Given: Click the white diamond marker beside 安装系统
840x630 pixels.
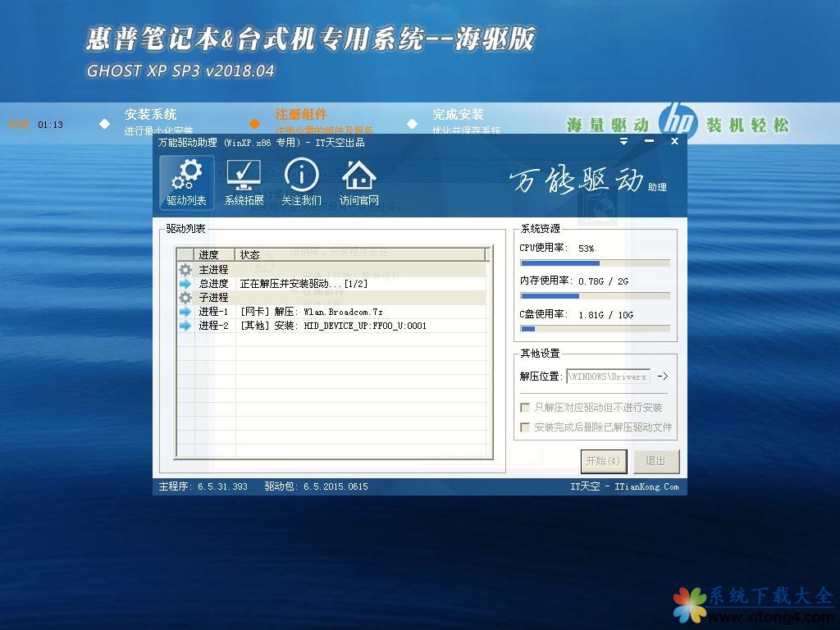Looking at the screenshot, I should click(104, 124).
